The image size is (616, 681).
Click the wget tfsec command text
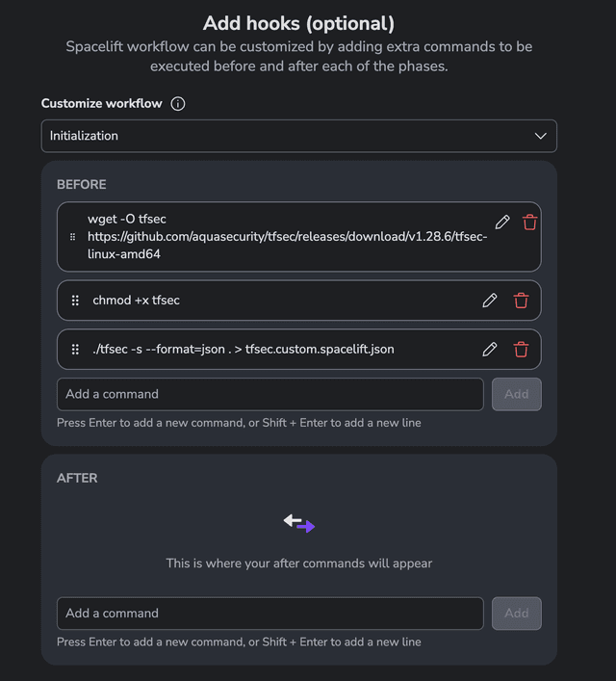[287, 237]
